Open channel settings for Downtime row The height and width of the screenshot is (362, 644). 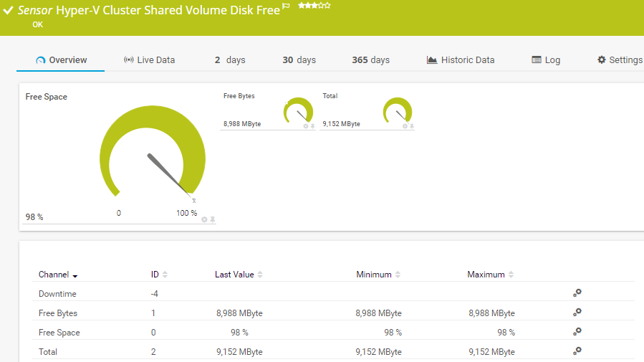(577, 293)
